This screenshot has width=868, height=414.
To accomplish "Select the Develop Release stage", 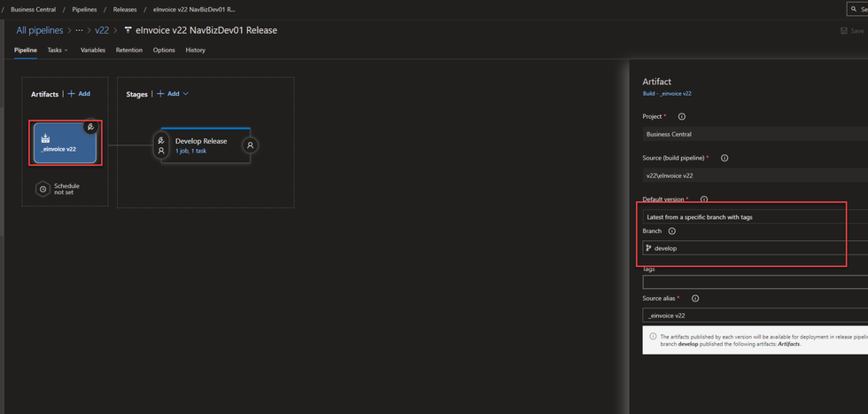I will click(205, 145).
